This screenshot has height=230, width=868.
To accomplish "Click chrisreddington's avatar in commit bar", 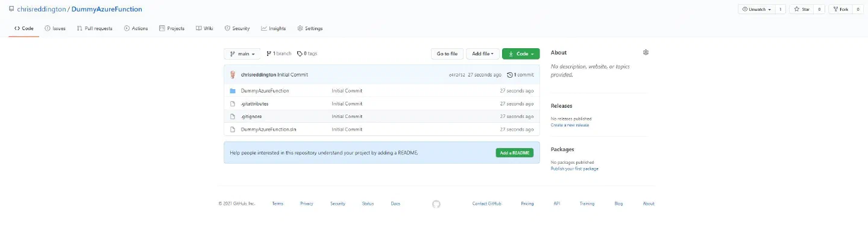I will 233,75.
